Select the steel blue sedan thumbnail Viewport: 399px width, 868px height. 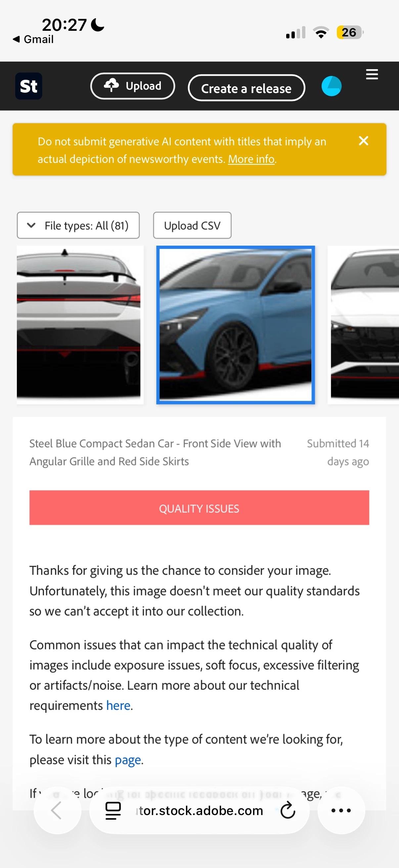[235, 325]
